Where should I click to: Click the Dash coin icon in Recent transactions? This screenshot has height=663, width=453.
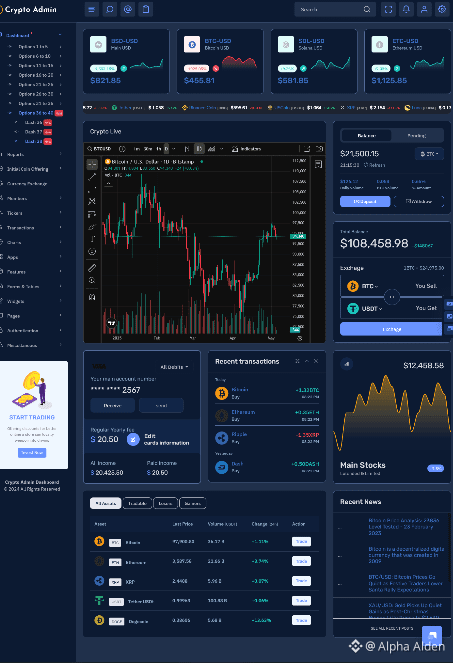(221, 467)
